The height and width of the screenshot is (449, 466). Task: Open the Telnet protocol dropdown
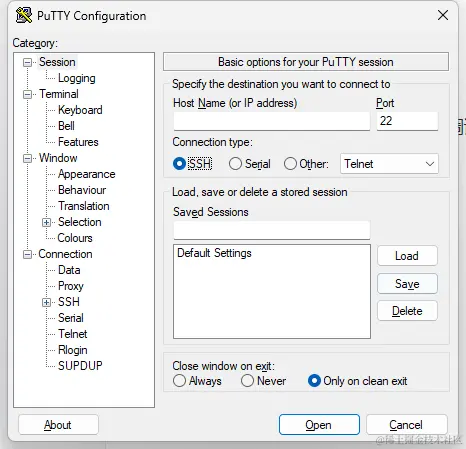click(x=389, y=164)
